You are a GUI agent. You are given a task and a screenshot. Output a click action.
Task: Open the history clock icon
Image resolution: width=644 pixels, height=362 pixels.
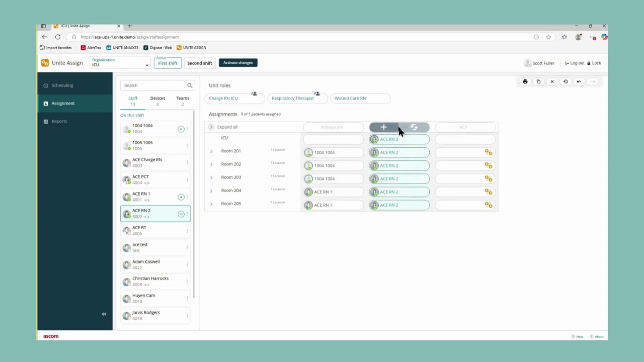566,81
